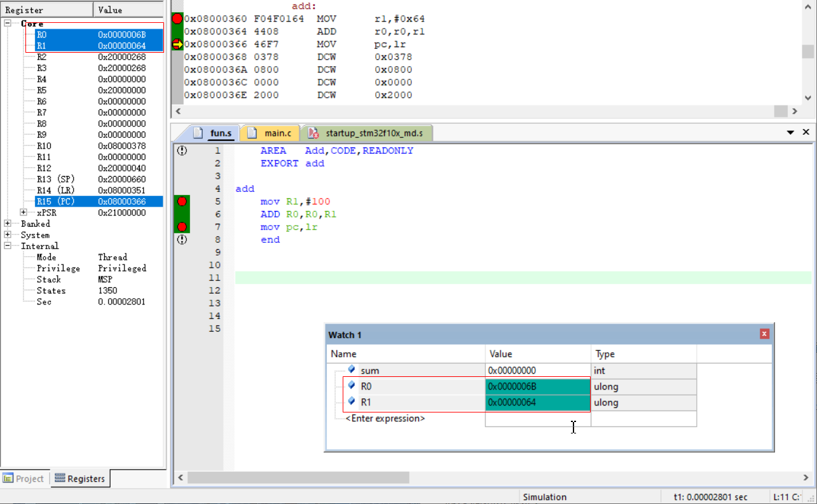Click the int type cell for sum
The width and height of the screenshot is (817, 504).
point(643,371)
